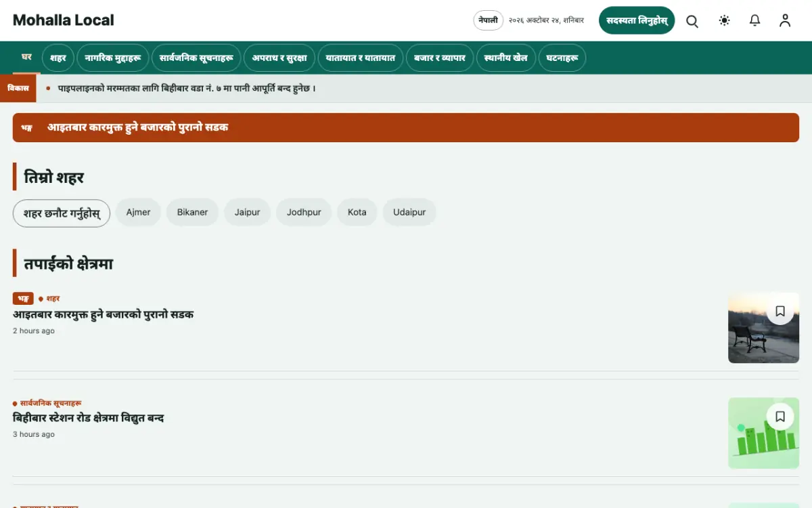This screenshot has height=508, width=812.
Task: Bookmark the बिहीबार स्टेशन रोड article
Action: pos(780,417)
